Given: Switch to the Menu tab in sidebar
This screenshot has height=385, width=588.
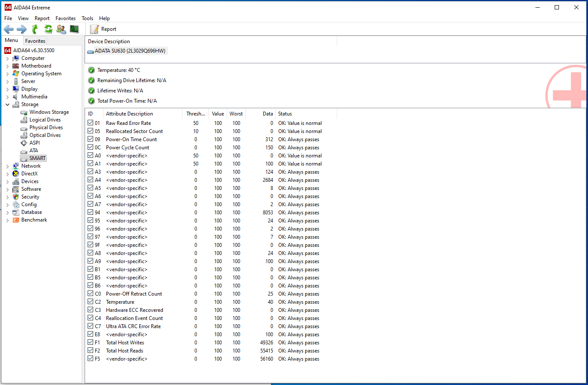Looking at the screenshot, I should tap(12, 40).
